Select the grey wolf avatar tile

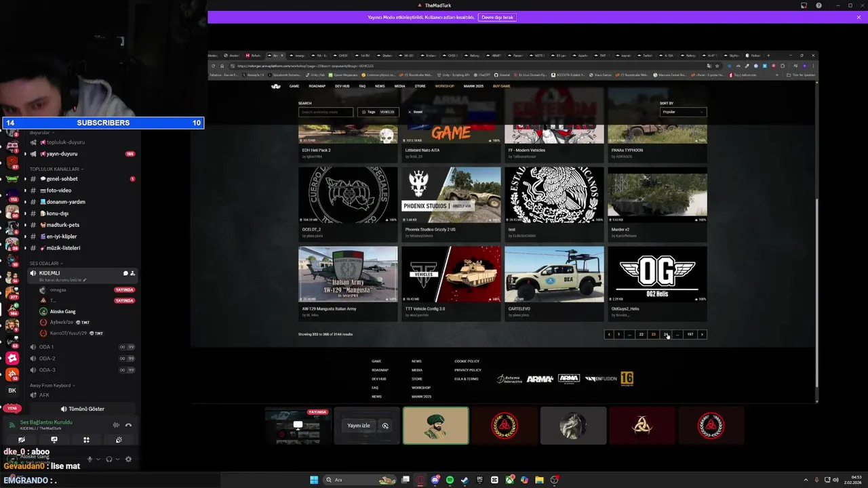tap(573, 426)
